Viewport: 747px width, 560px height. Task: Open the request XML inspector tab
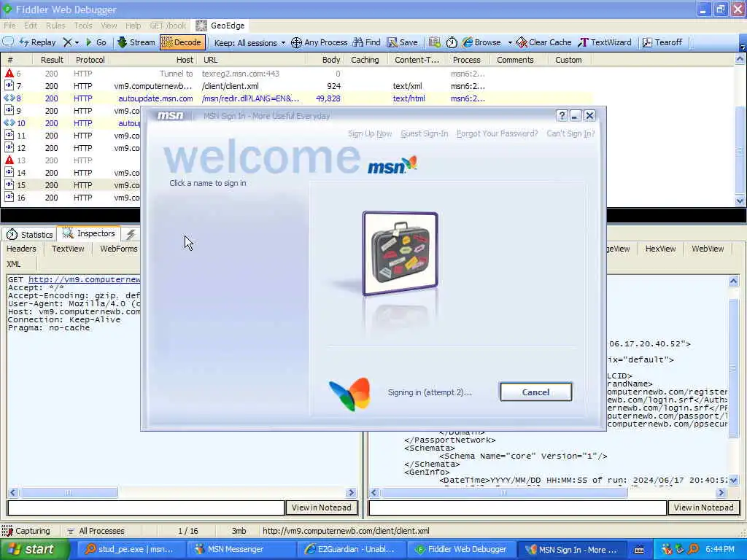click(13, 264)
